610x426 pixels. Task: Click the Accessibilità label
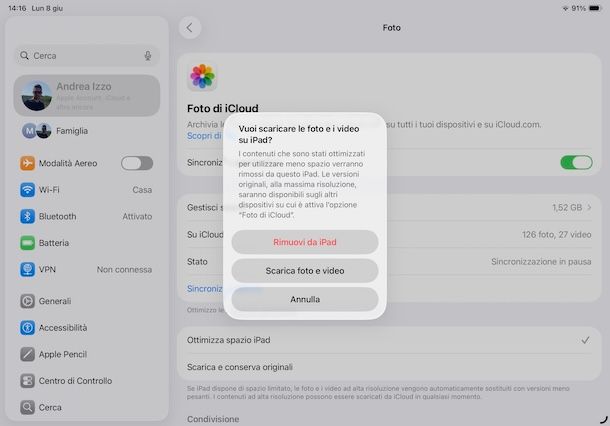click(63, 328)
